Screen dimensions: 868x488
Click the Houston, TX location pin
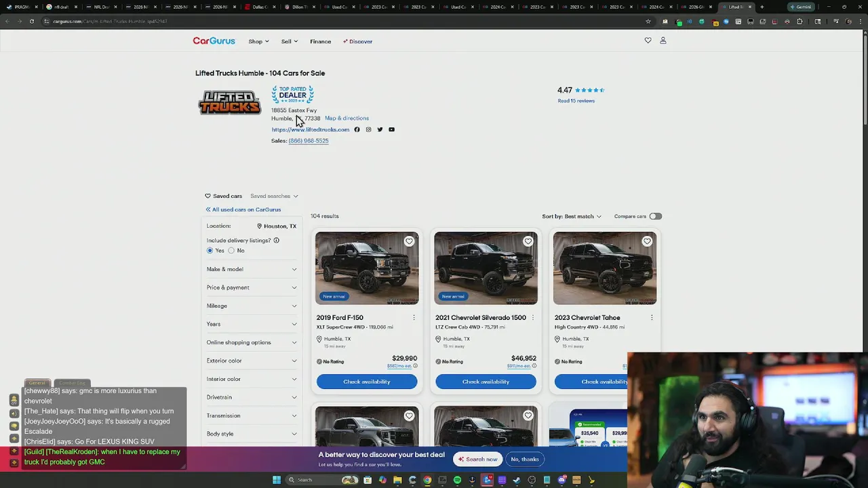[259, 226]
